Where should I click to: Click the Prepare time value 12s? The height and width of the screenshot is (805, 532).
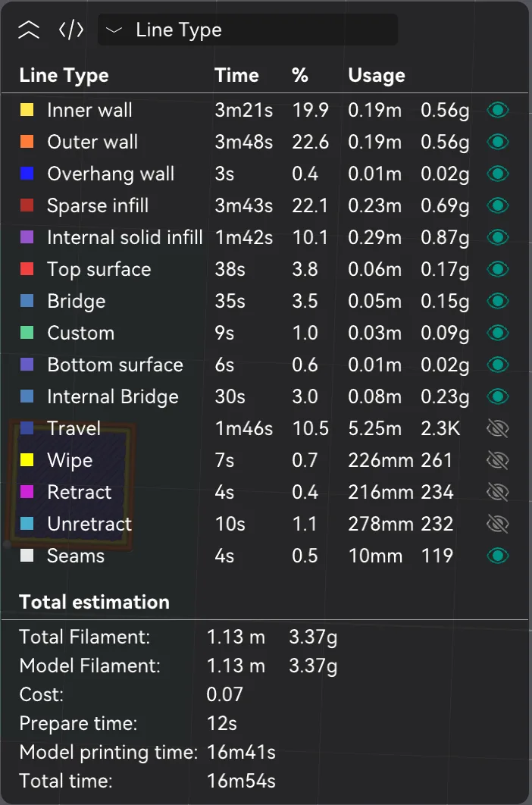click(x=222, y=723)
